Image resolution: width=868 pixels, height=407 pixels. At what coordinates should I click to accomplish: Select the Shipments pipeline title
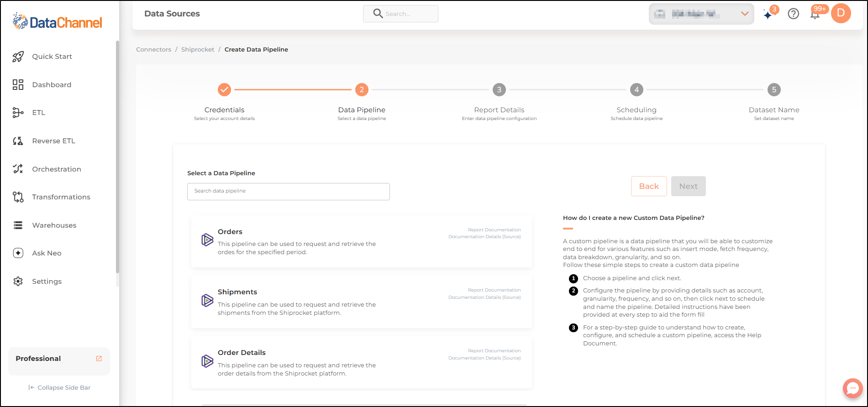click(237, 292)
